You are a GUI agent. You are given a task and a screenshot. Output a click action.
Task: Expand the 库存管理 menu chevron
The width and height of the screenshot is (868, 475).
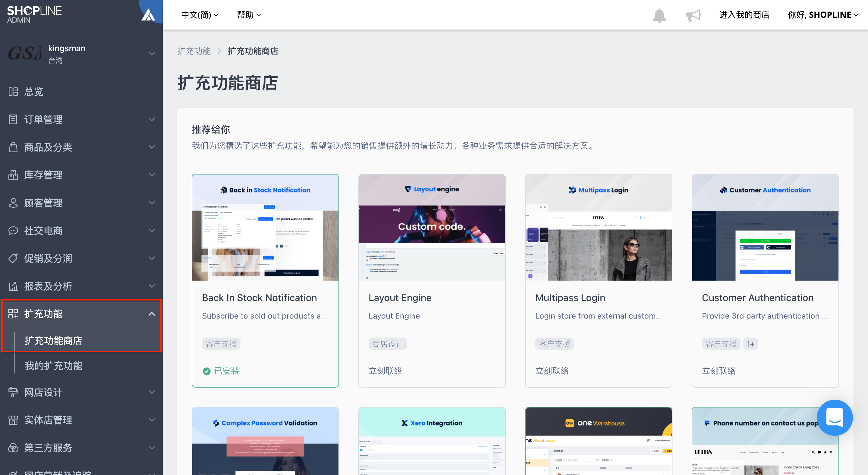click(x=152, y=175)
